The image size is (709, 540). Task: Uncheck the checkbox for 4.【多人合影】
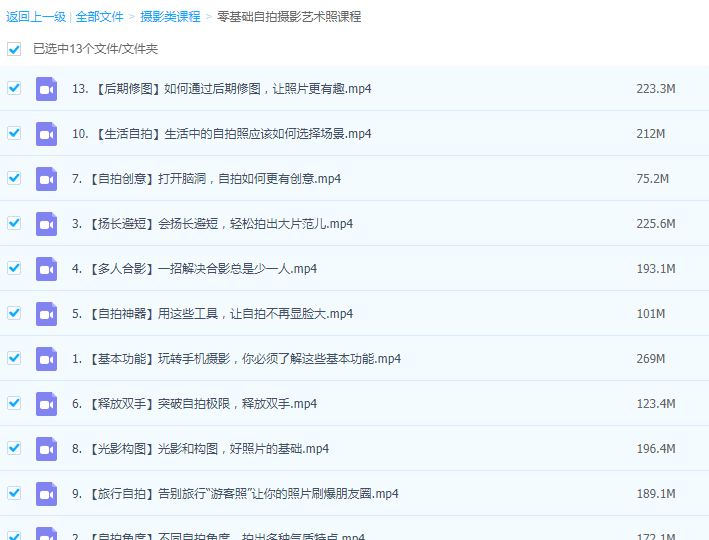pyautogui.click(x=14, y=268)
